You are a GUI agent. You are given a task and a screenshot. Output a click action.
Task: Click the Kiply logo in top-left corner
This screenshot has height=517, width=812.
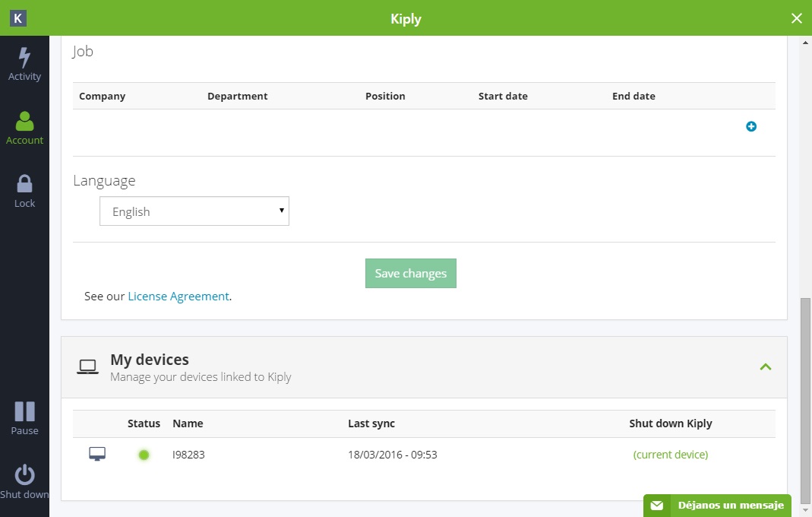tap(17, 17)
